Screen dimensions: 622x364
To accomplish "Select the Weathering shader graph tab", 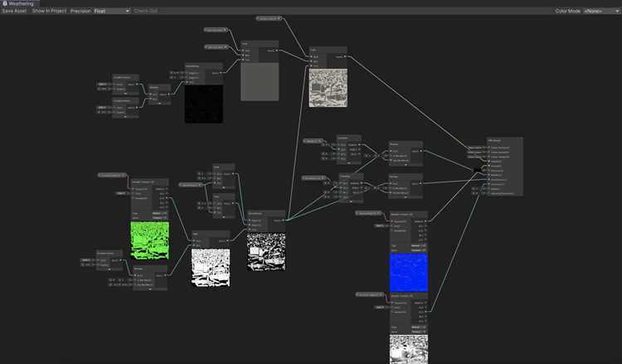I will (19, 3).
